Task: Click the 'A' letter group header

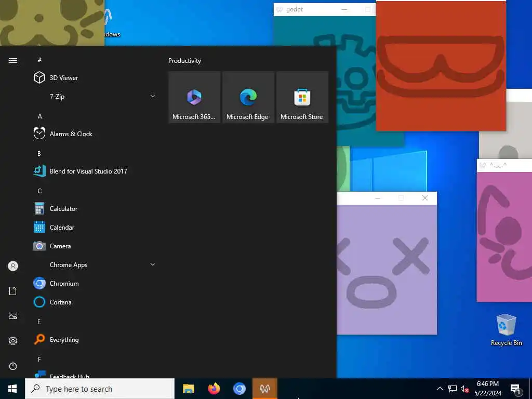Action: [39, 116]
